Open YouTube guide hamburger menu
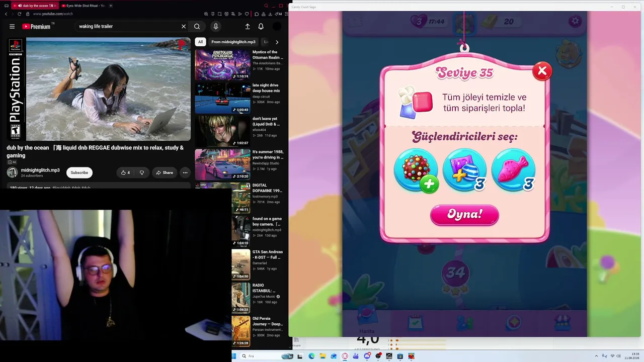The image size is (644, 362). [x=12, y=26]
